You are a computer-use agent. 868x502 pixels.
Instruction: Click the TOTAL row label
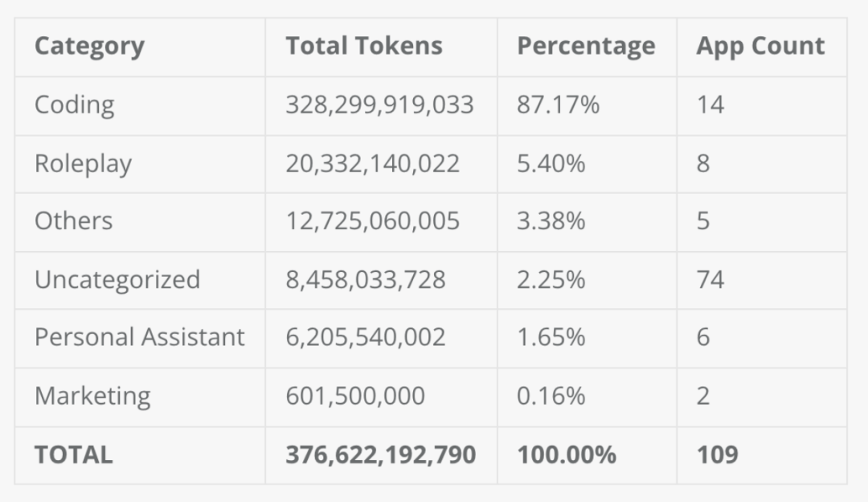pos(73,455)
